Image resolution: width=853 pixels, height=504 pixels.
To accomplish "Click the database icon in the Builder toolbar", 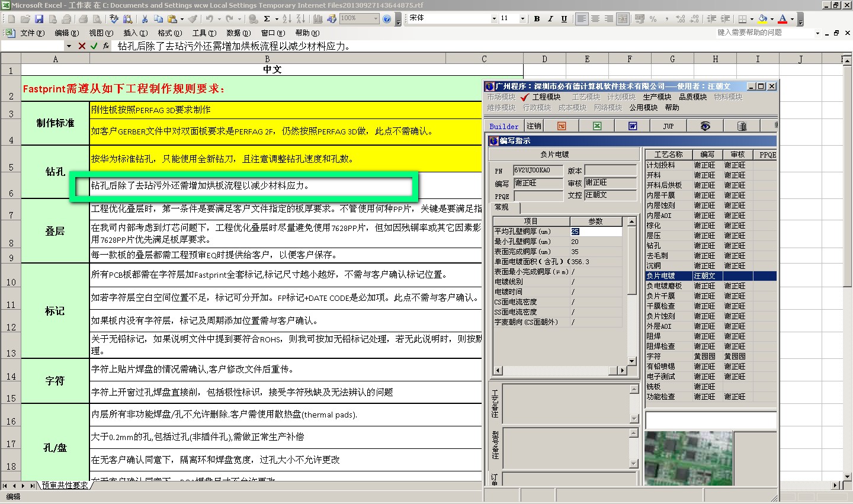I will click(x=742, y=126).
